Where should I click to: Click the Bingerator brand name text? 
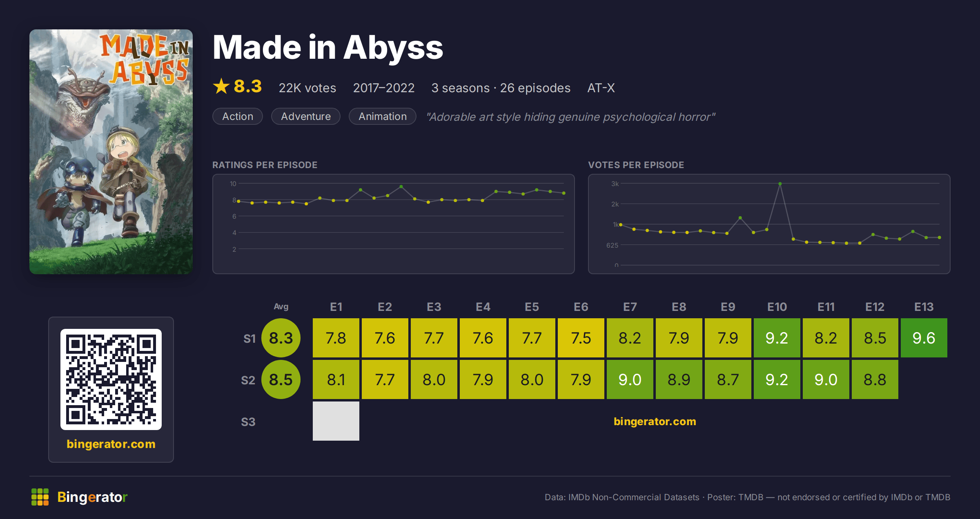point(92,497)
